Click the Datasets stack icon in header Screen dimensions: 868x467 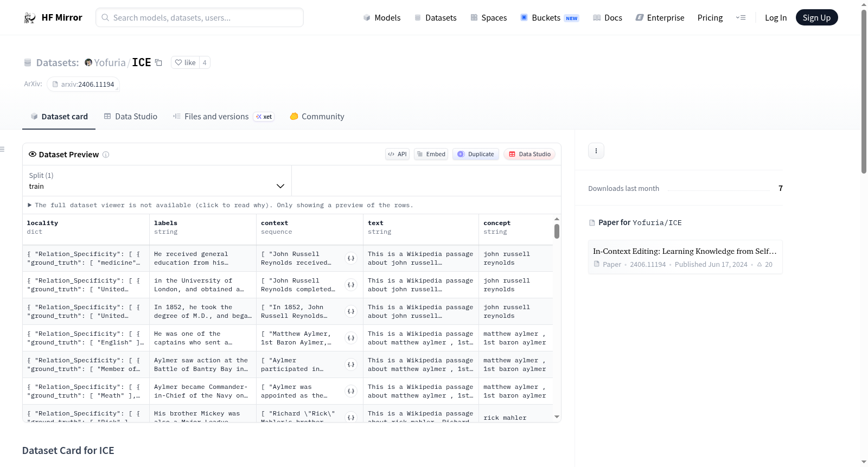tap(28, 62)
